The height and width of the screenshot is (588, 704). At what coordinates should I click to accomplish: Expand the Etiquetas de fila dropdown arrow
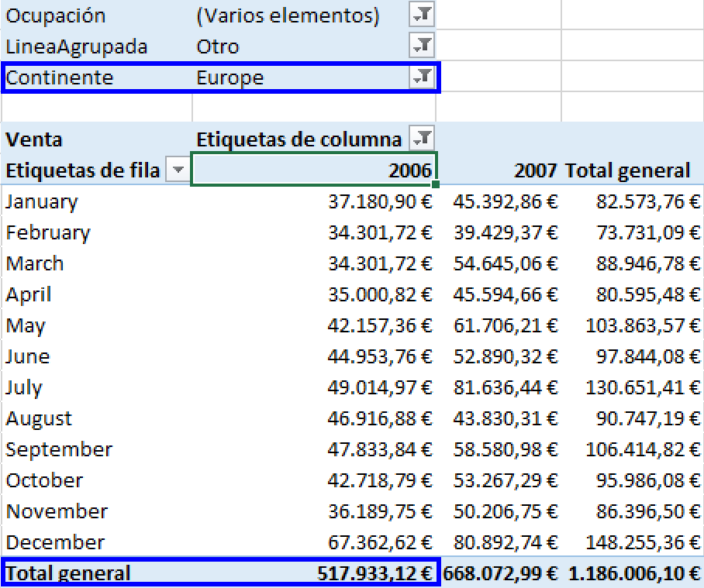[x=178, y=170]
